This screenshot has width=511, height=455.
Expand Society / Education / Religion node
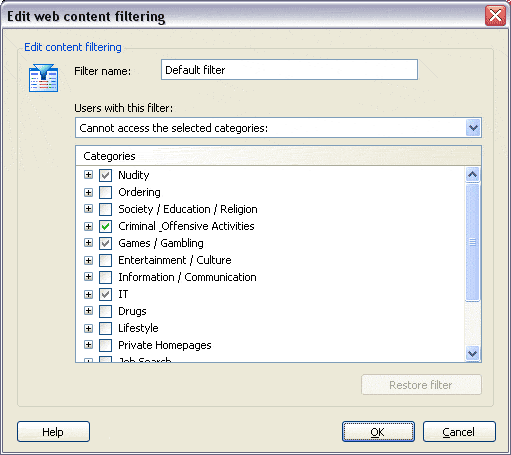(88, 209)
